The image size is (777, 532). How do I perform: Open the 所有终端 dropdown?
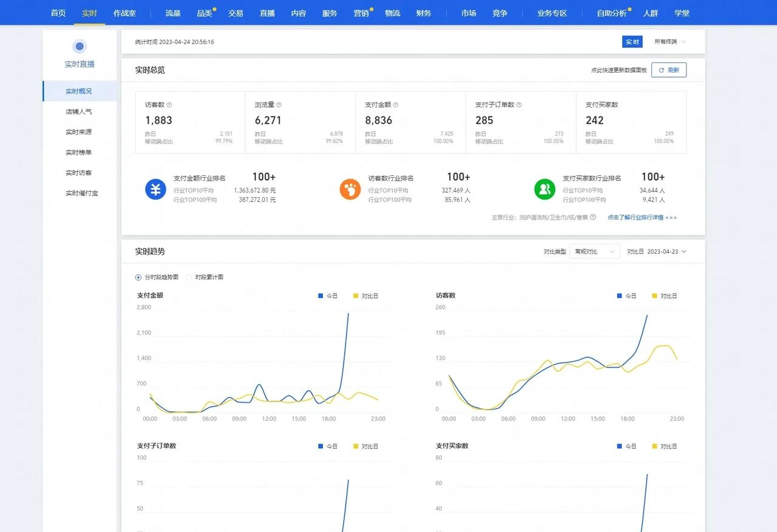pyautogui.click(x=670, y=42)
